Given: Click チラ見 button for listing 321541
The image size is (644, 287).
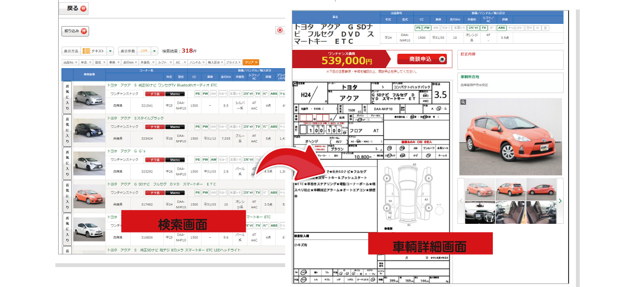Looking at the screenshot, I should 155,94.
